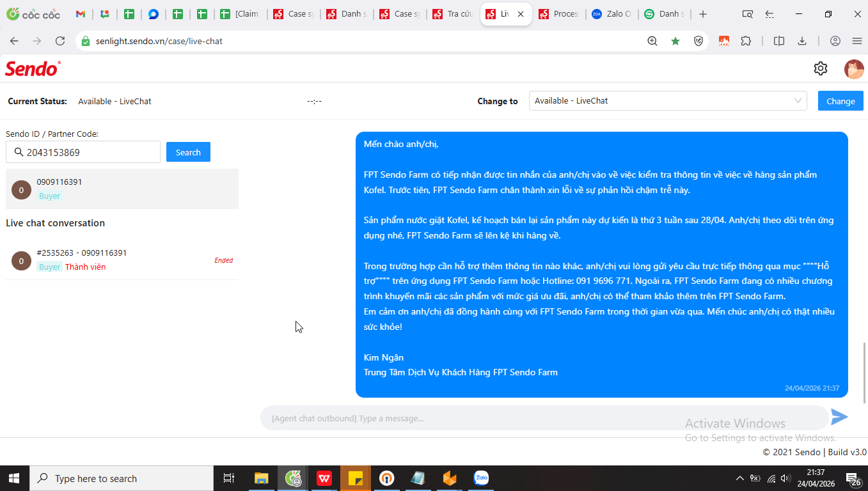Click the 'Current Status:' label
The height and width of the screenshot is (491, 868).
coord(37,101)
